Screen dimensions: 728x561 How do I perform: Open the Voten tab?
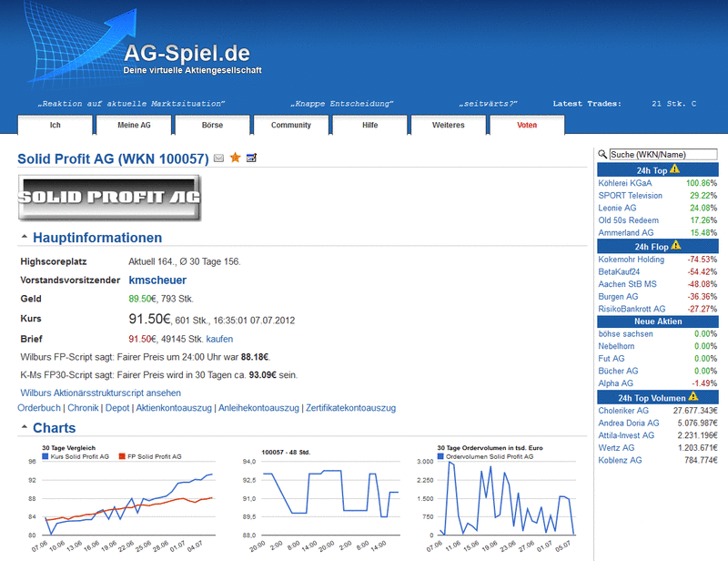click(526, 125)
